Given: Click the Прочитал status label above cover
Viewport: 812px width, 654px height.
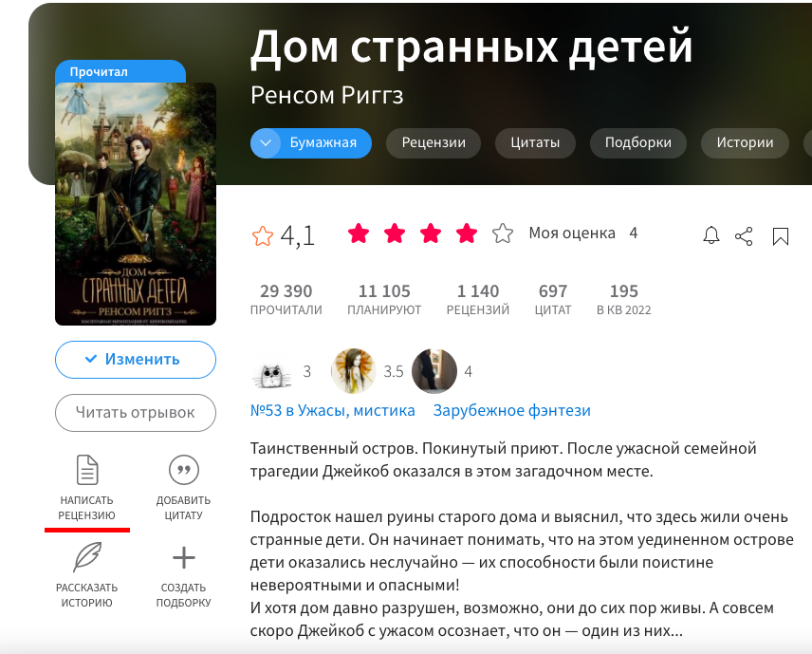Looking at the screenshot, I should pyautogui.click(x=99, y=72).
